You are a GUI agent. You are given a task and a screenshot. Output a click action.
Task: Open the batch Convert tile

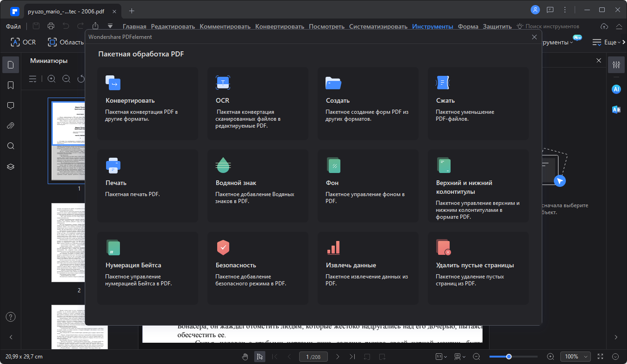point(148,104)
